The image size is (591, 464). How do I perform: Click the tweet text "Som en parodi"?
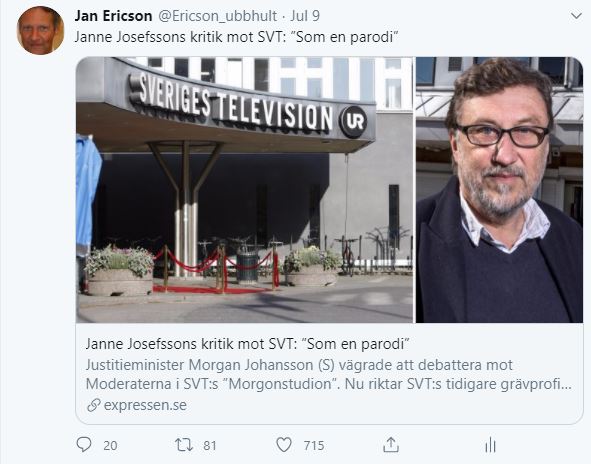click(345, 37)
